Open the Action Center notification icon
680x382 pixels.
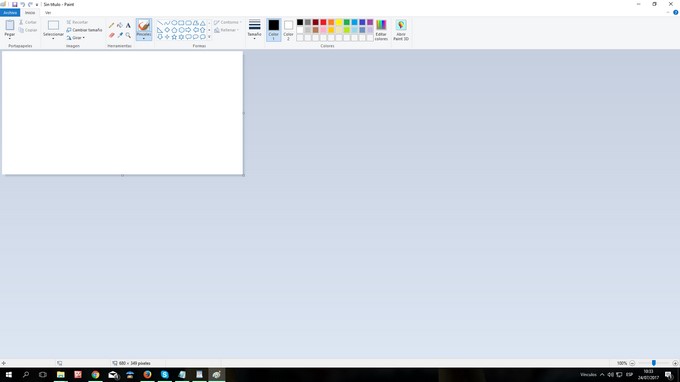pyautogui.click(x=669, y=375)
